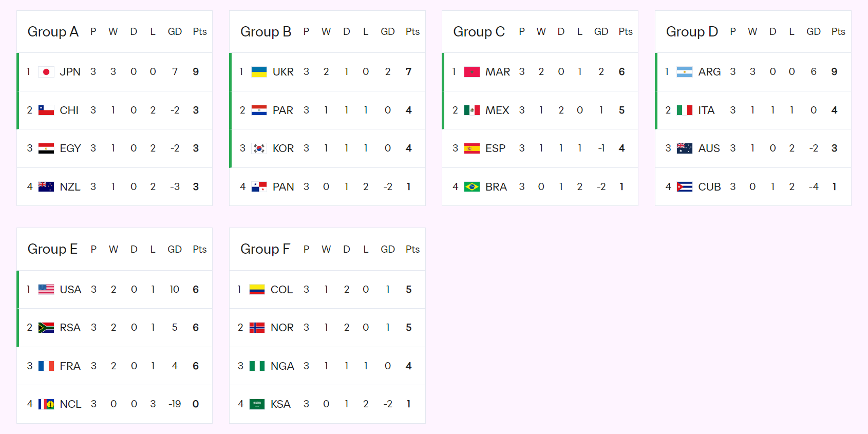Click the Ukraine flag in Group B
Viewport: 868px width, 434px height.
click(x=259, y=72)
